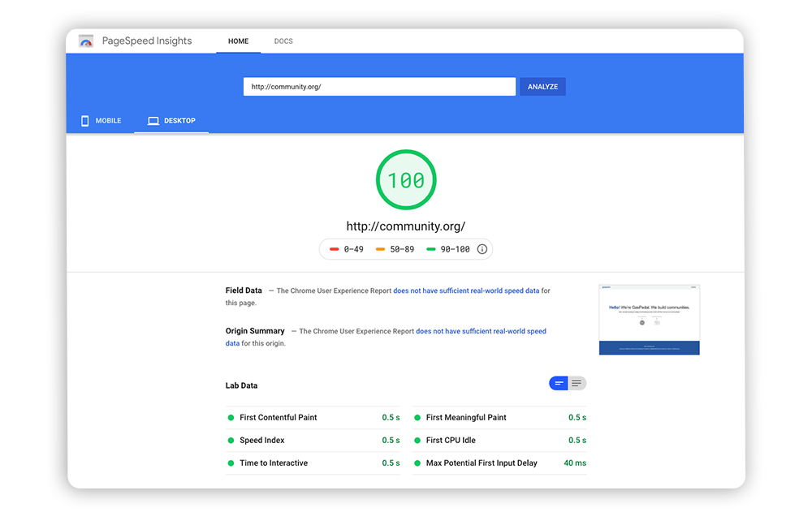Image resolution: width=812 pixels, height=525 pixels.
Task: Select Max Potential First Input Delay row
Action: [x=499, y=463]
